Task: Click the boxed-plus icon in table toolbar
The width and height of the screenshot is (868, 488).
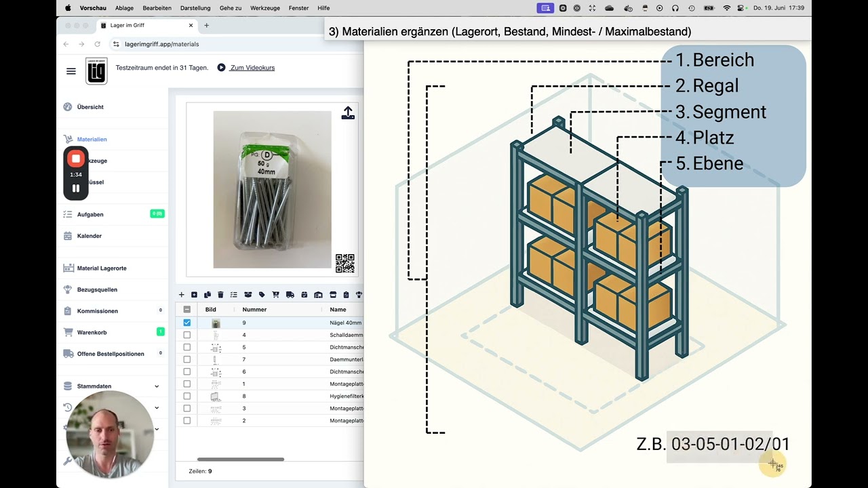Action: point(195,295)
